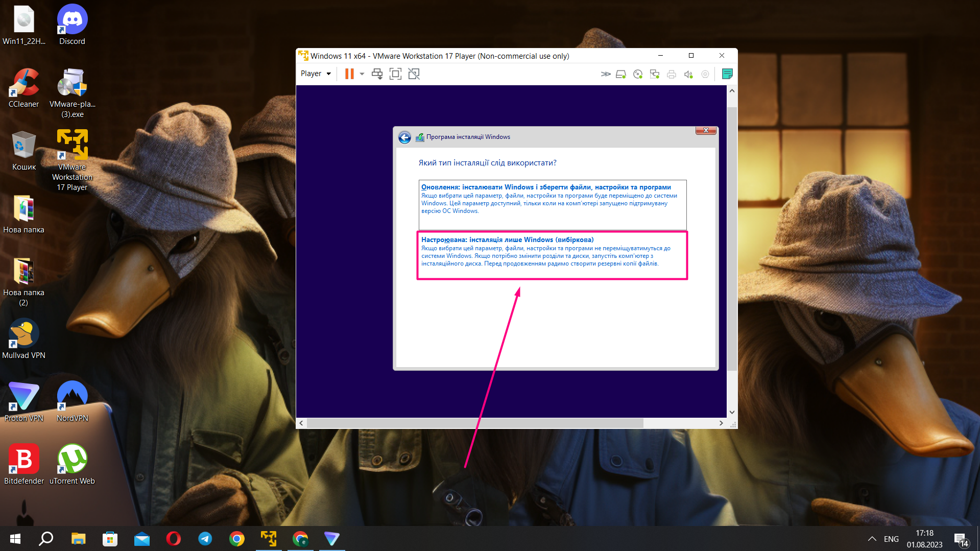Expand the power options dropdown arrow

(362, 74)
